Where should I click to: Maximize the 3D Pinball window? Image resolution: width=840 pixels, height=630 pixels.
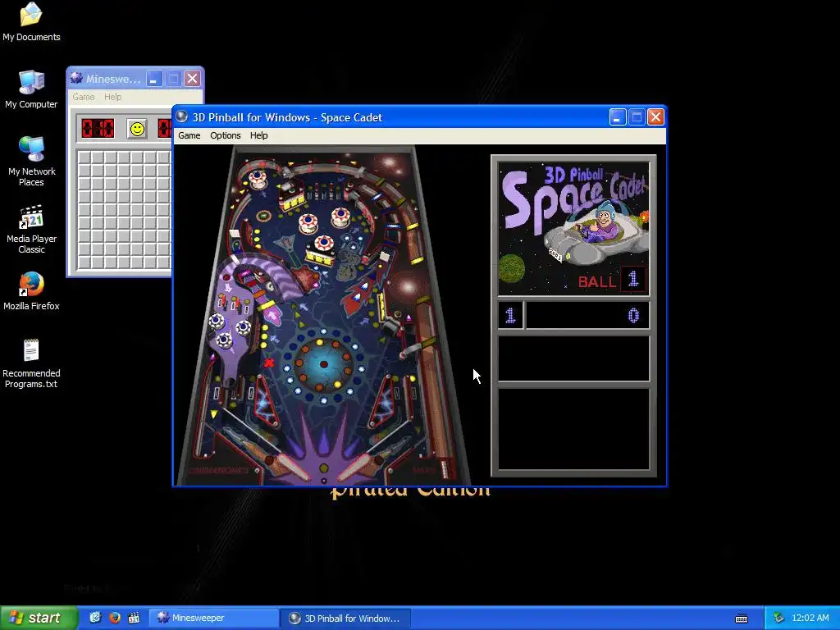click(x=637, y=116)
